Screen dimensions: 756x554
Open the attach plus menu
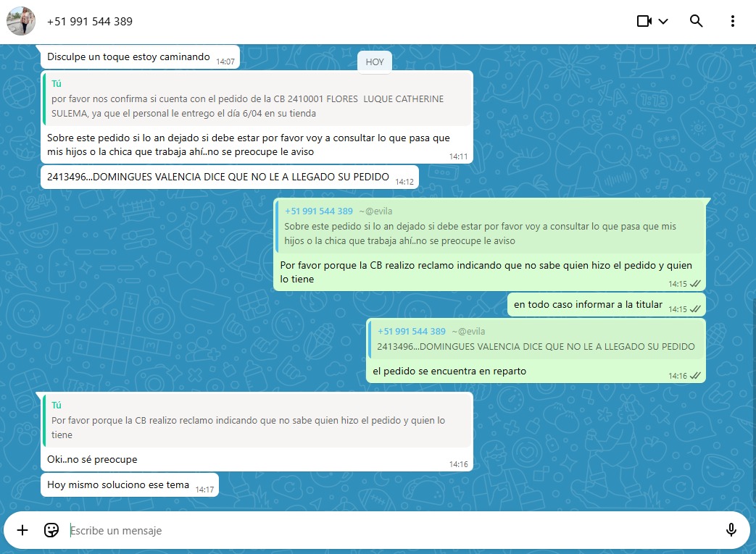pyautogui.click(x=22, y=530)
